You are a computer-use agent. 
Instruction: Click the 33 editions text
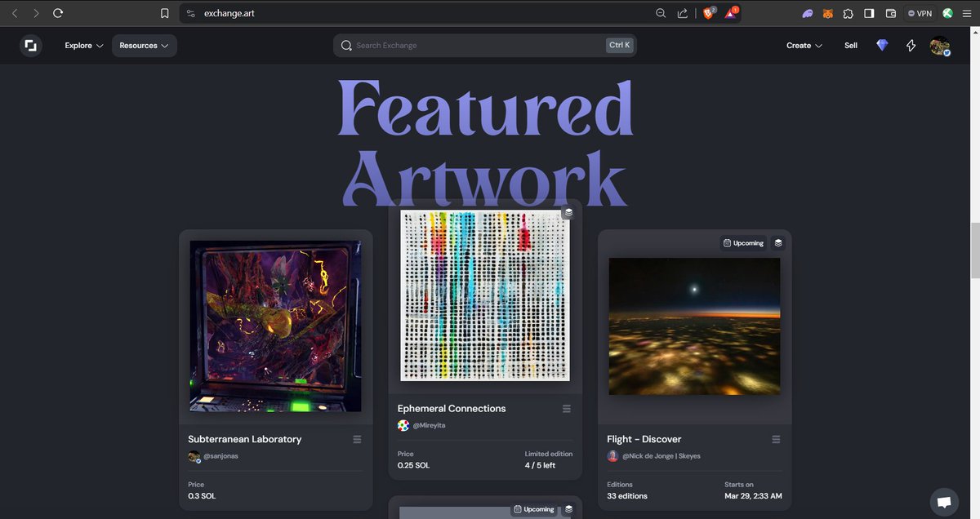(x=627, y=496)
